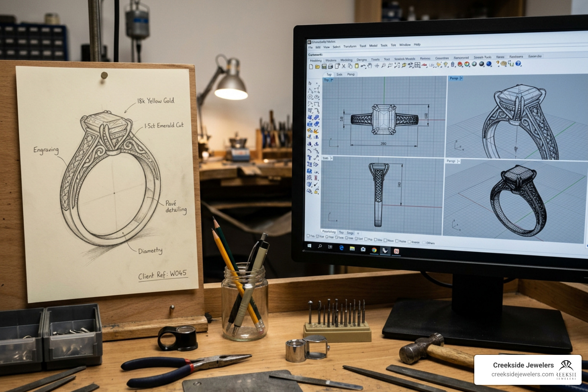Image resolution: width=588 pixels, height=392 pixels.
Task: Switch to the Side viewport tab above the viewports
Action: pyautogui.click(x=339, y=74)
